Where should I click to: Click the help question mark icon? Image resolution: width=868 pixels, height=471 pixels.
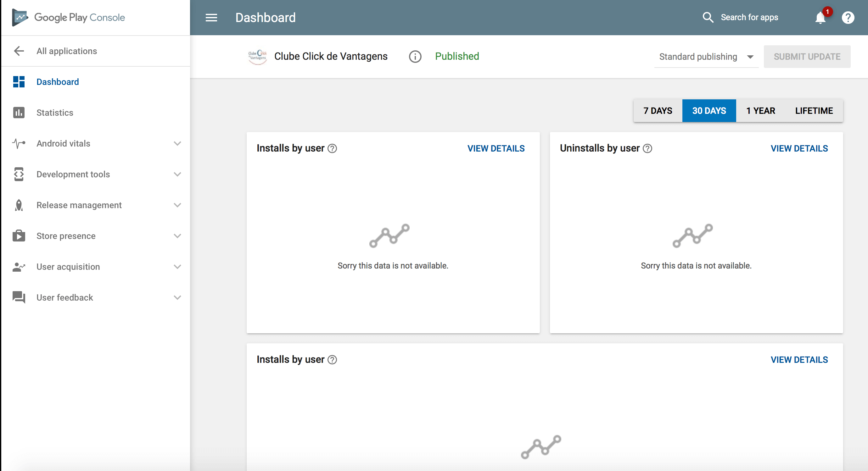click(x=848, y=18)
